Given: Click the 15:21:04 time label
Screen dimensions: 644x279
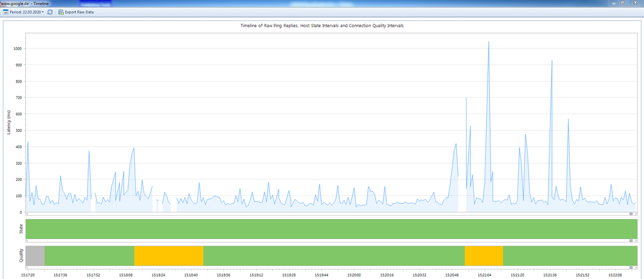Looking at the screenshot, I should [x=484, y=274].
